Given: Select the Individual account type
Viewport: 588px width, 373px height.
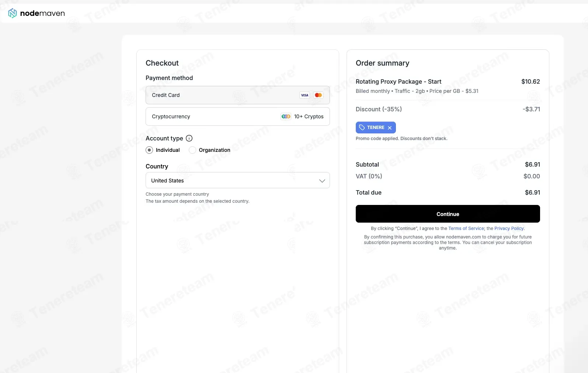Looking at the screenshot, I should (x=149, y=150).
